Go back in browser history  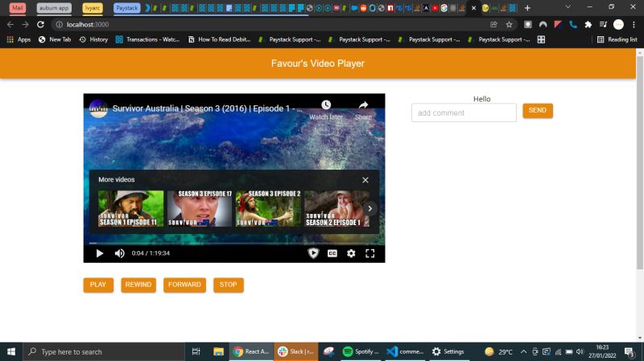click(x=10, y=25)
